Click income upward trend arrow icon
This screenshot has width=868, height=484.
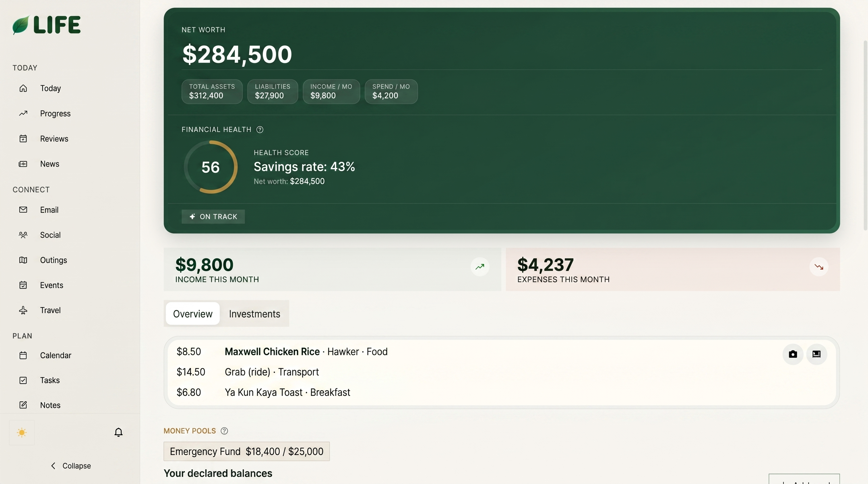point(480,267)
